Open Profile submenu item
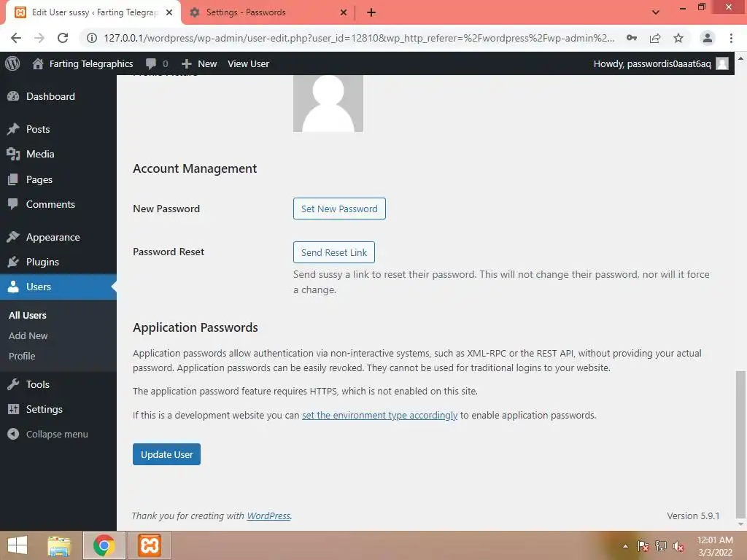The height and width of the screenshot is (560, 747). click(22, 356)
